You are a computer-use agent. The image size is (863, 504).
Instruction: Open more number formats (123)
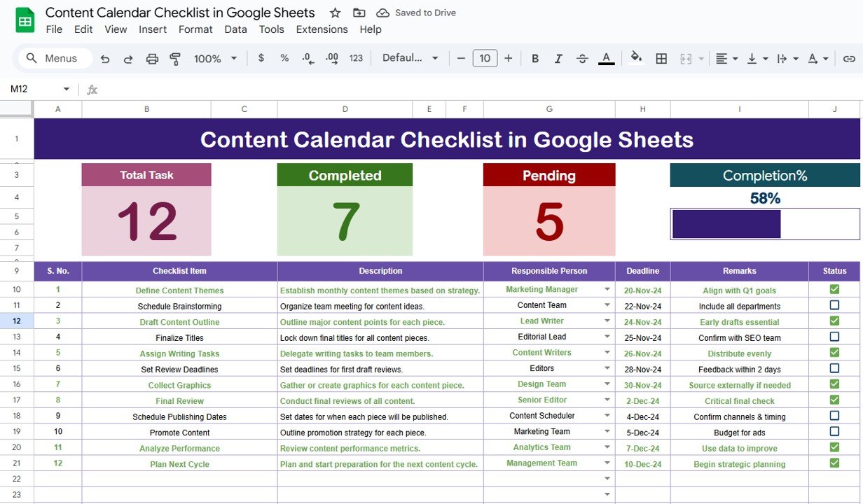pos(356,58)
